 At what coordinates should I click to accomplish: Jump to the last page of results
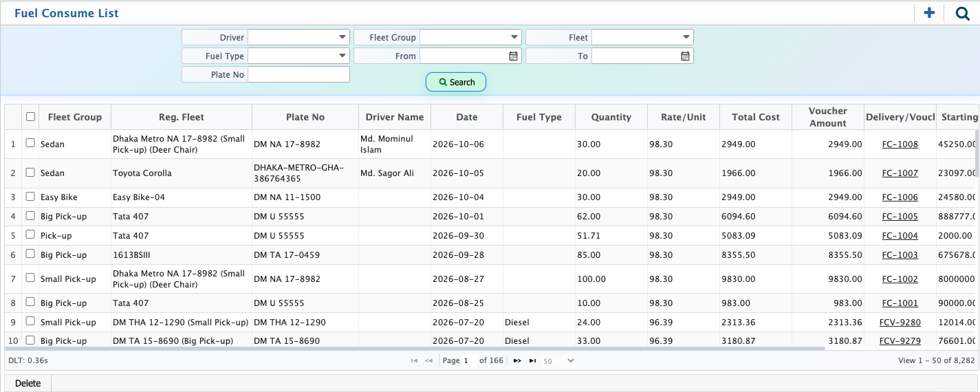532,360
